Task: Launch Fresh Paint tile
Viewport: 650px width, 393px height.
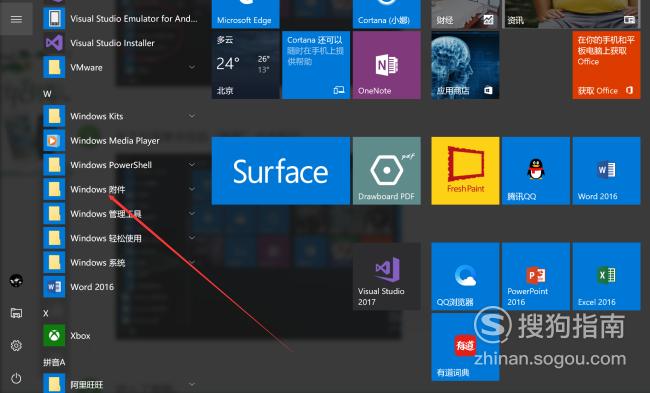Action: pyautogui.click(x=465, y=171)
